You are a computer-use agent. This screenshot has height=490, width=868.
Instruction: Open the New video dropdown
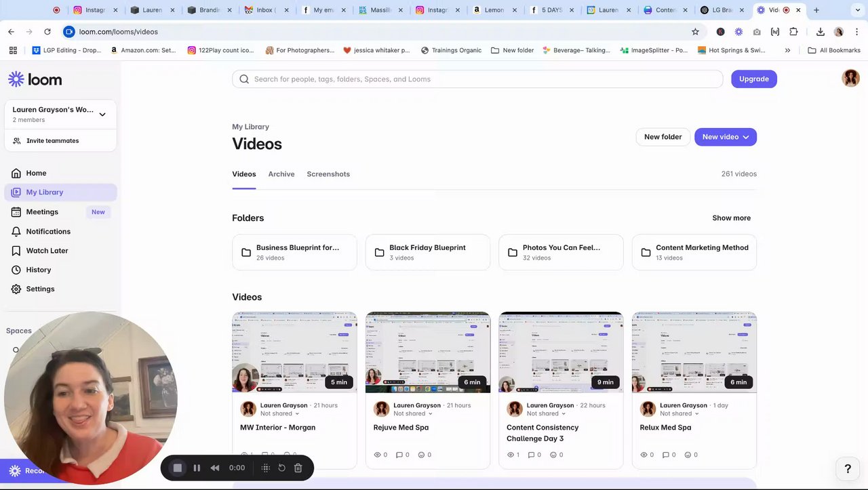point(726,137)
